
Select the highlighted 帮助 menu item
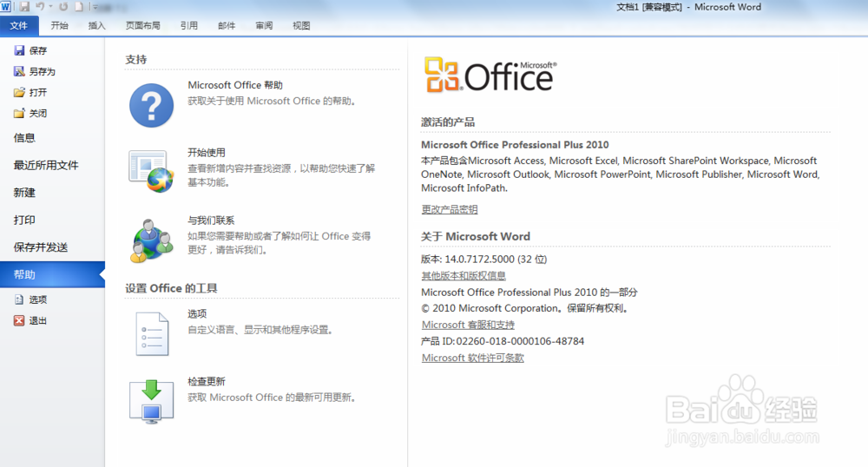(52, 274)
